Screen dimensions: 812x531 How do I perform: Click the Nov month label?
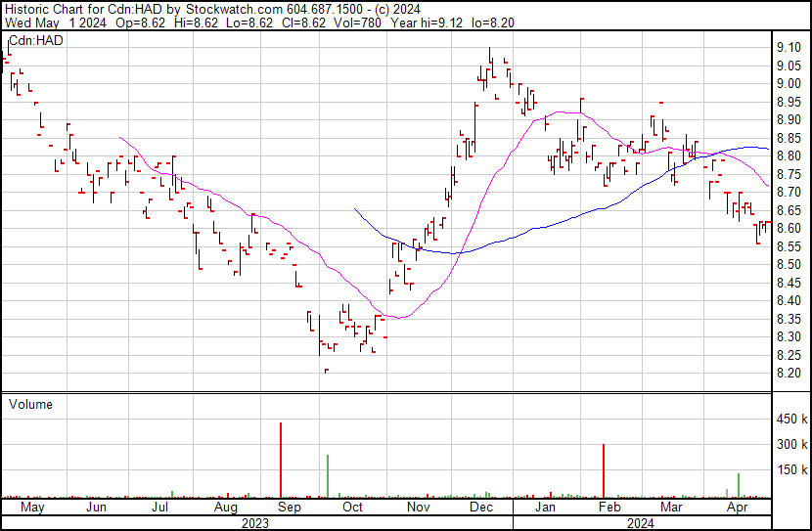coord(419,508)
